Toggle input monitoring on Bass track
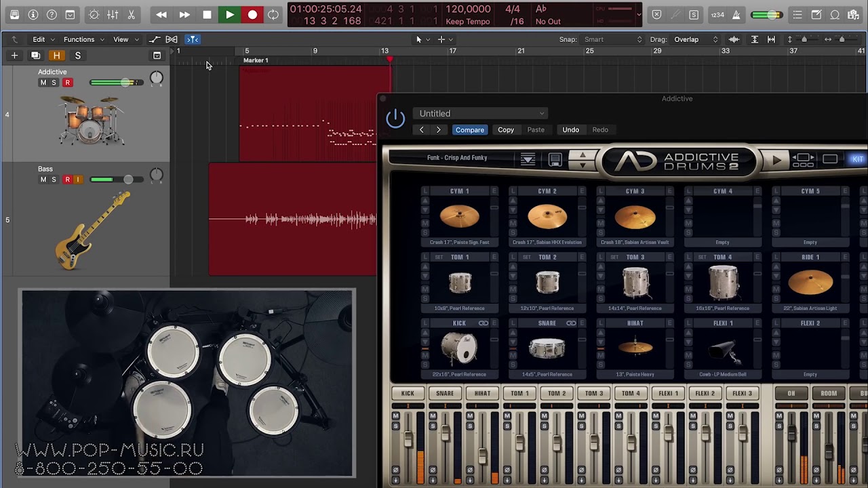The image size is (868, 488). tap(78, 180)
